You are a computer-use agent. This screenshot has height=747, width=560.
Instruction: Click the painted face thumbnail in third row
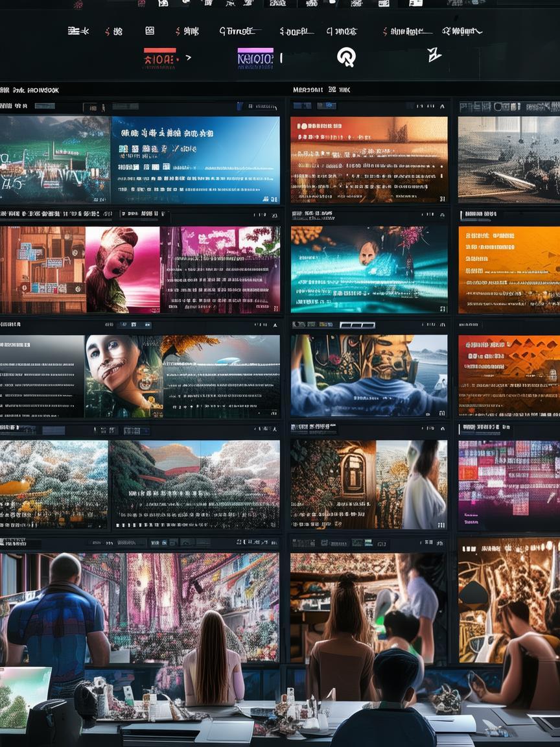[123, 376]
